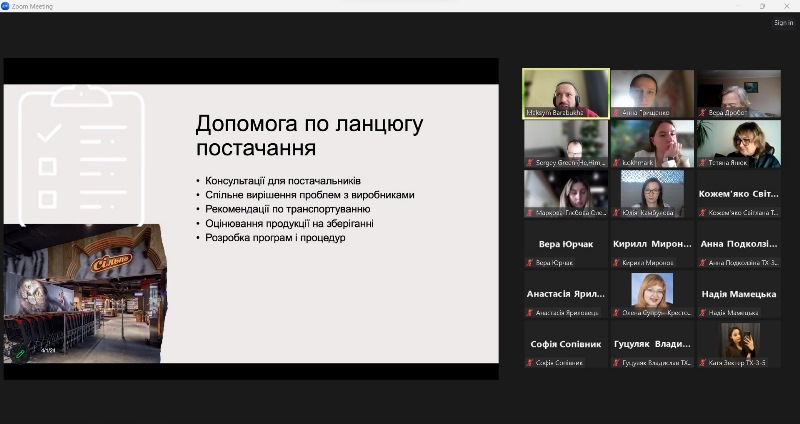Click large name Анастасія Ярил...
800x424 pixels.
tap(566, 294)
